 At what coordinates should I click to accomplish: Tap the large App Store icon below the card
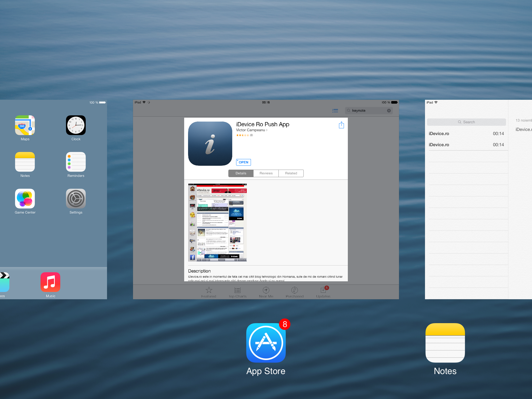point(266,343)
